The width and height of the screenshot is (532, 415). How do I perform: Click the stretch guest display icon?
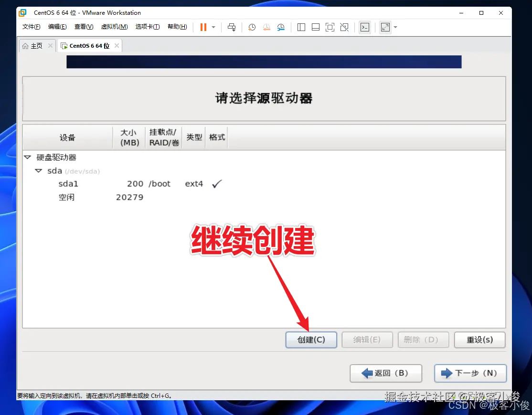(385, 27)
